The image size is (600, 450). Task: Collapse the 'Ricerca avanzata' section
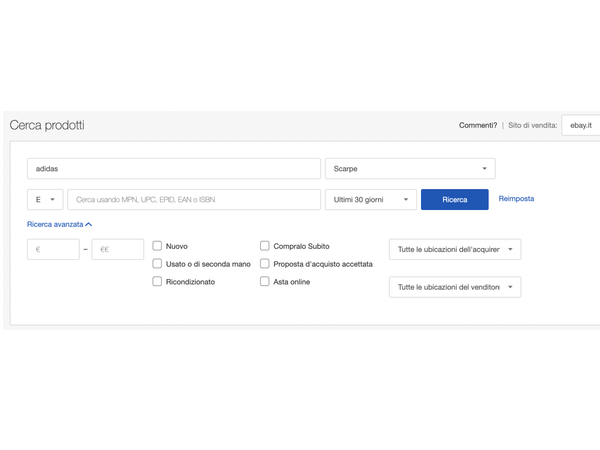tap(59, 224)
